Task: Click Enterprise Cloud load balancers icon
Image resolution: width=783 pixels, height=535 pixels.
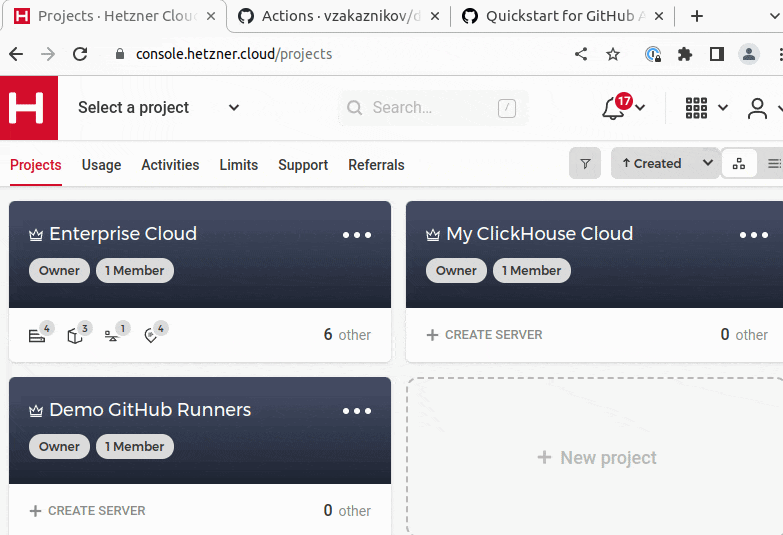Action: (x=112, y=336)
